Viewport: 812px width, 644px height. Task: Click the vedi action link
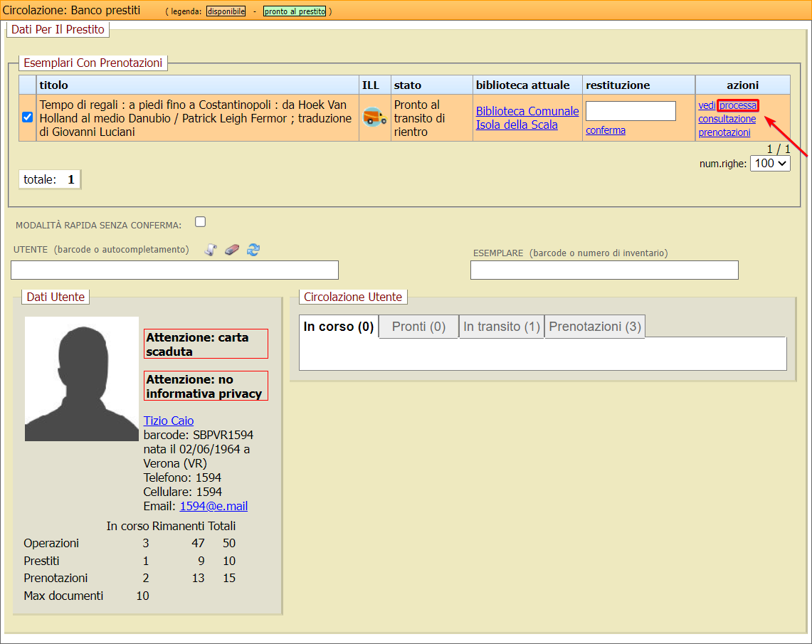tap(707, 105)
